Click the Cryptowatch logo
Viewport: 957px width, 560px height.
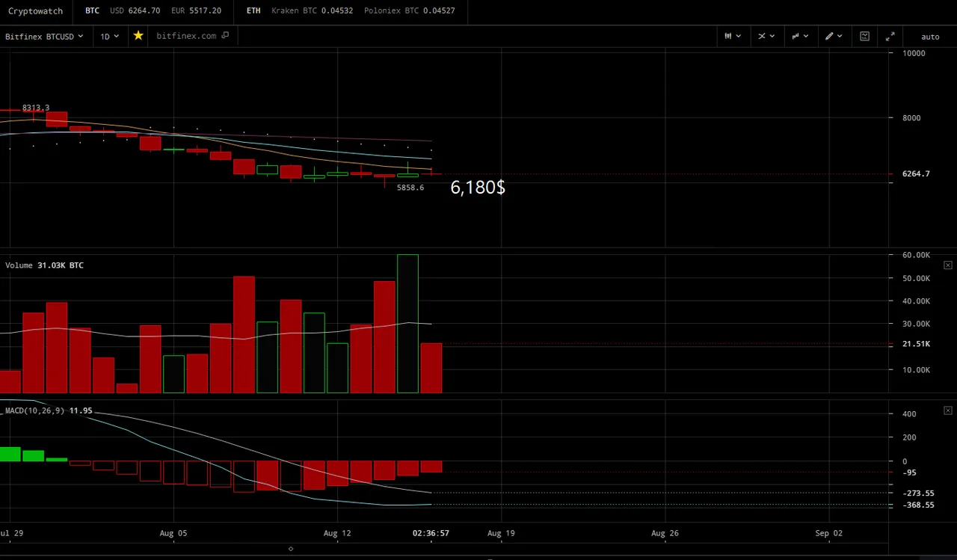coord(36,11)
